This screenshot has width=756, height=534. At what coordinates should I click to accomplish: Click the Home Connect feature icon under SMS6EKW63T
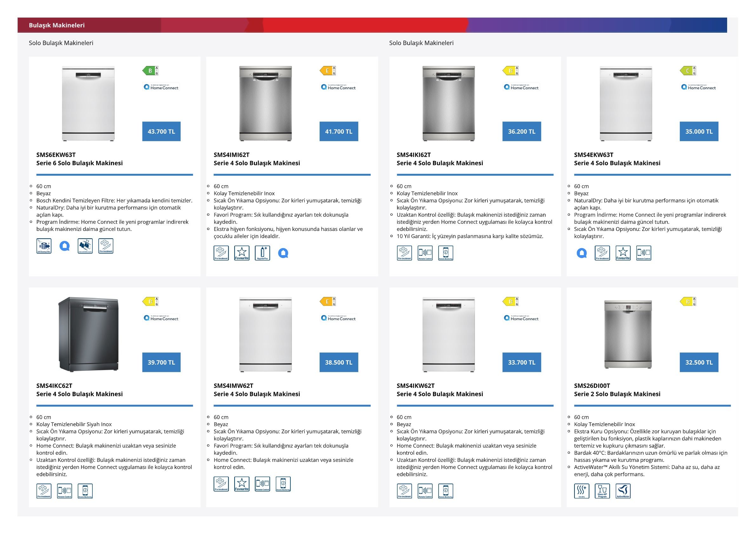click(64, 246)
